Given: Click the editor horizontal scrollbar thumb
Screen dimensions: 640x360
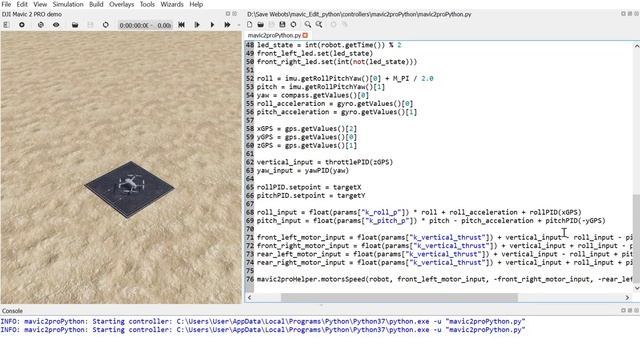Looking at the screenshot, I should pyautogui.click(x=399, y=298).
